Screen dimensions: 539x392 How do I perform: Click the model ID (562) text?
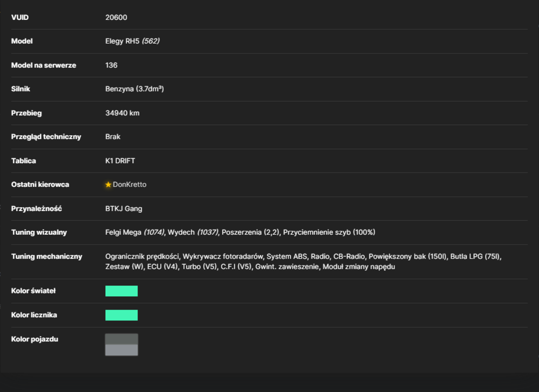point(150,41)
